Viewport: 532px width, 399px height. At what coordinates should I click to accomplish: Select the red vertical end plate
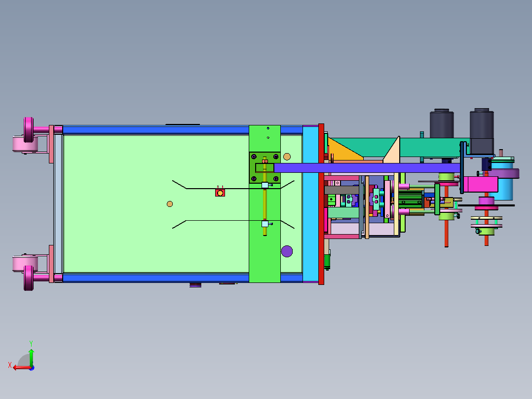pos(321,204)
